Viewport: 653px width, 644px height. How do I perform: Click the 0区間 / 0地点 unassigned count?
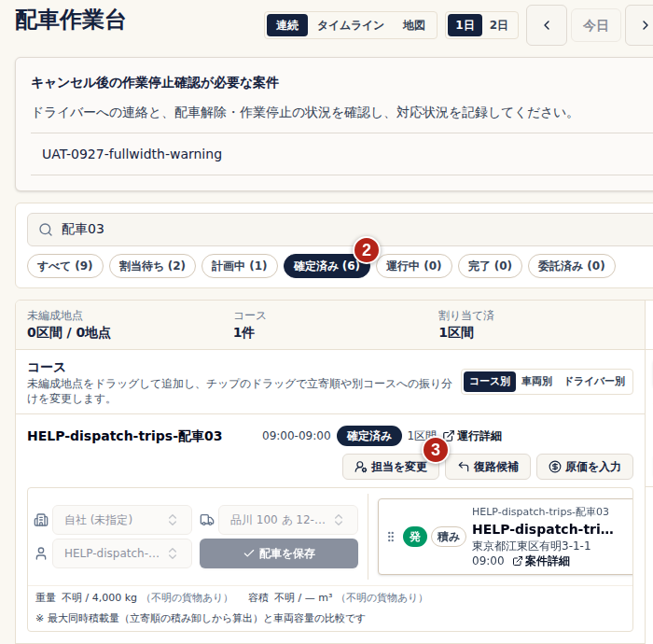click(x=69, y=333)
